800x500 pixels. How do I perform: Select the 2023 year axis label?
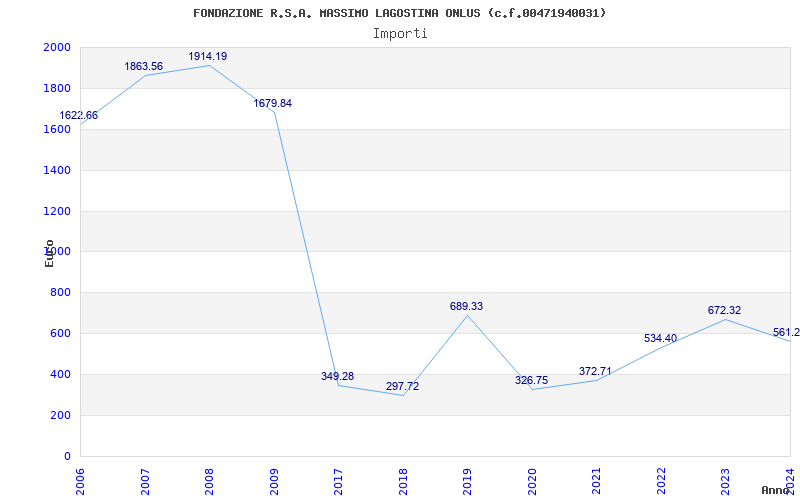pyautogui.click(x=726, y=481)
